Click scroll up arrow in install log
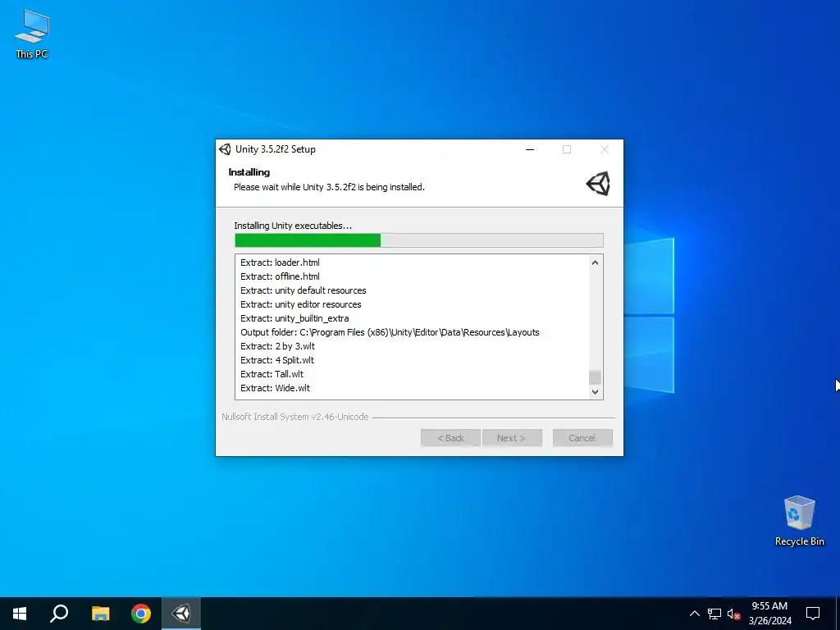This screenshot has height=630, width=840. click(595, 262)
